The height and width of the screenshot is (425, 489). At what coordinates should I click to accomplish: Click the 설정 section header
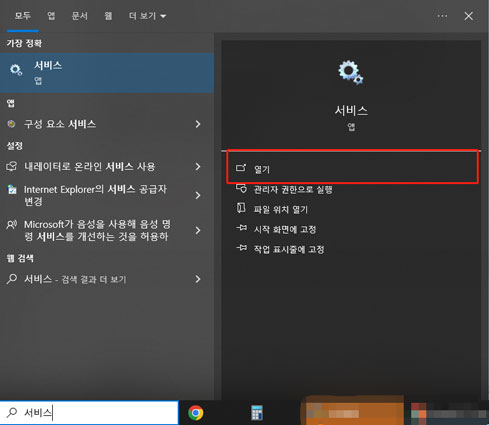tap(14, 146)
